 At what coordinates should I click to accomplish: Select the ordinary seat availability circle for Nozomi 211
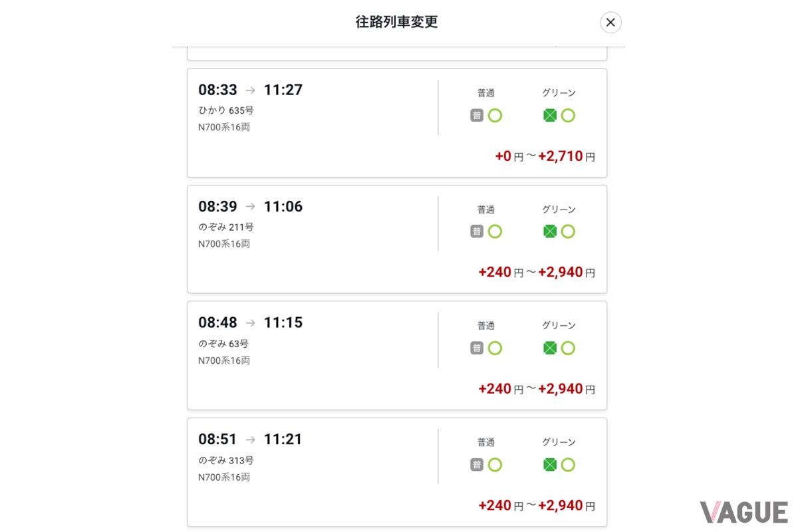[495, 231]
